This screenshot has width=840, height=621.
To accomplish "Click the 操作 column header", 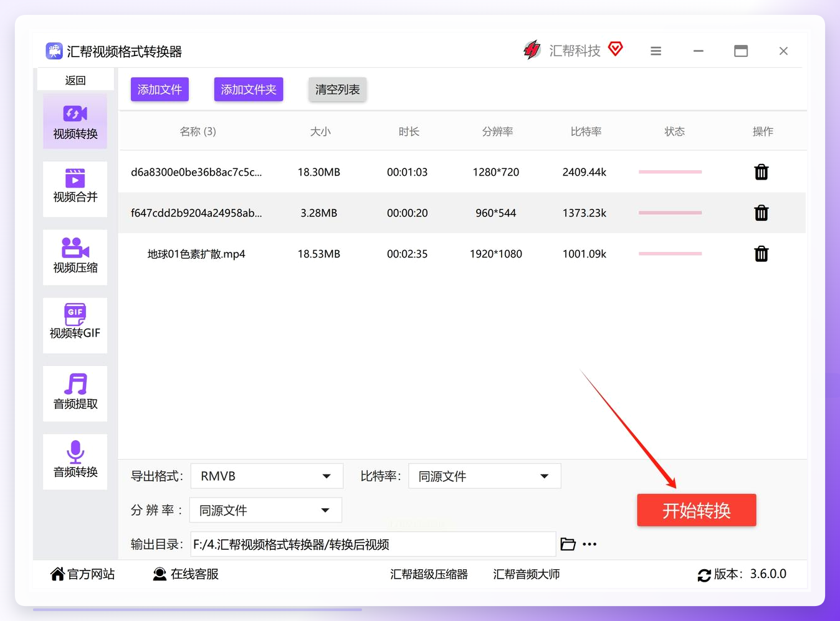I will (x=763, y=132).
